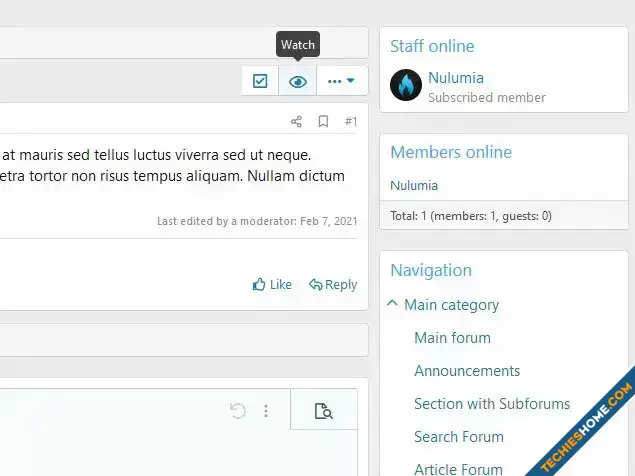635x476 pixels.
Task: Open the Staff online heading
Action: tap(432, 46)
